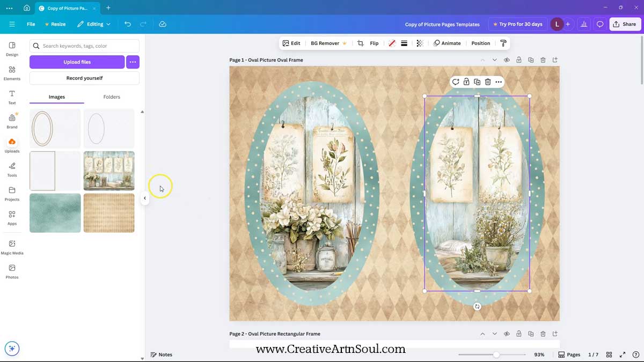Open the Canva assistant sparkle button
Image resolution: width=644 pixels, height=362 pixels.
click(x=12, y=349)
